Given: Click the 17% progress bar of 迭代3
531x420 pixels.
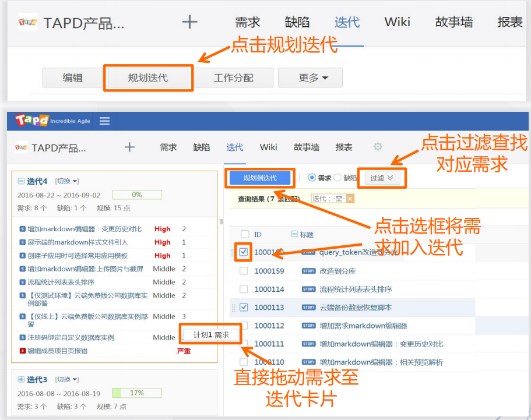Looking at the screenshot, I should [137, 393].
